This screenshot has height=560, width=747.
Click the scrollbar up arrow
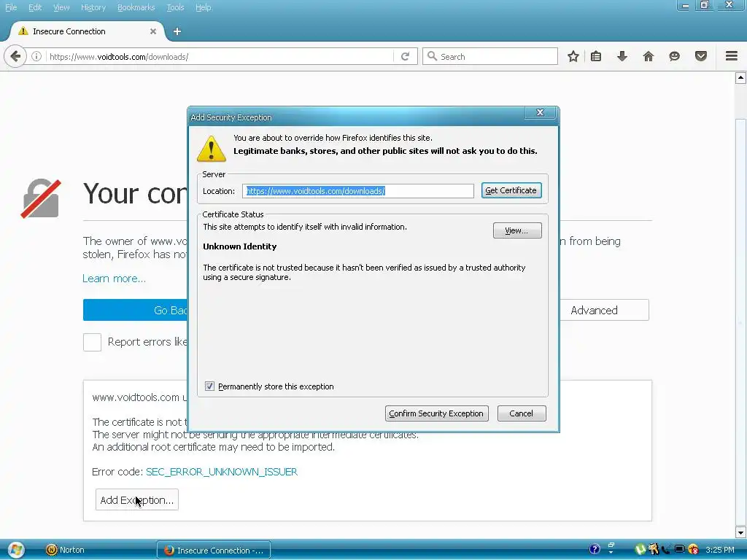tap(740, 77)
